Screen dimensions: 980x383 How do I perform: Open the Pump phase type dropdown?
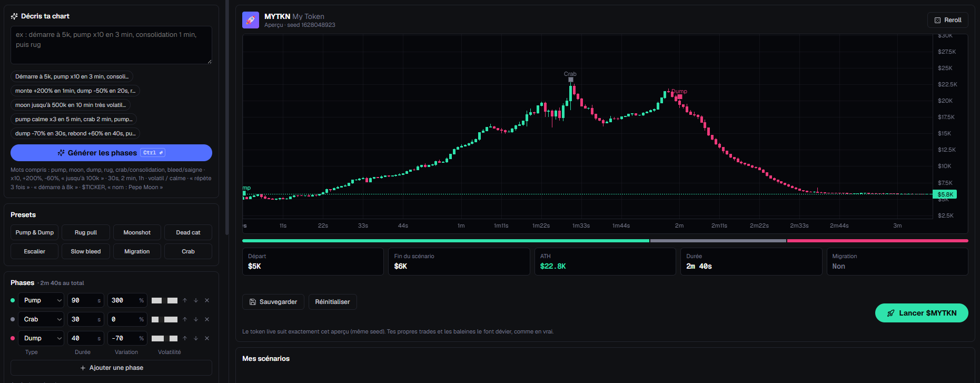click(41, 300)
